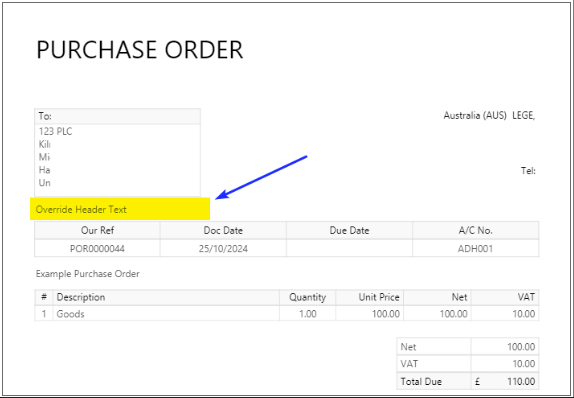Click the Doc Date column header
Screen dimensions: 574x398
click(223, 230)
